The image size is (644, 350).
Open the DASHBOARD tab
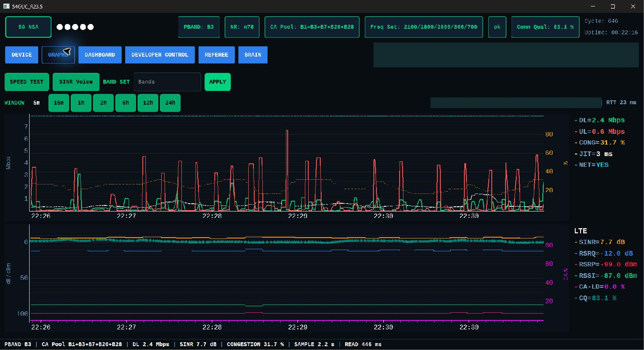(x=100, y=55)
